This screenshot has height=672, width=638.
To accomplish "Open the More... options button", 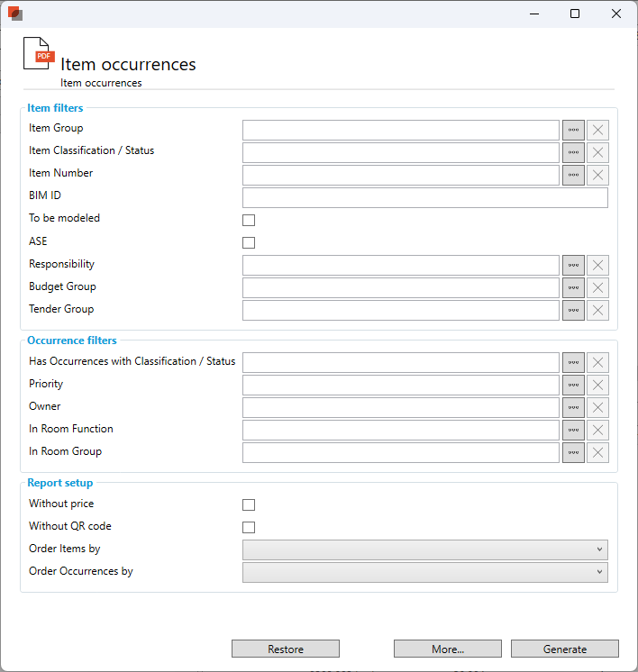I will pos(447,649).
